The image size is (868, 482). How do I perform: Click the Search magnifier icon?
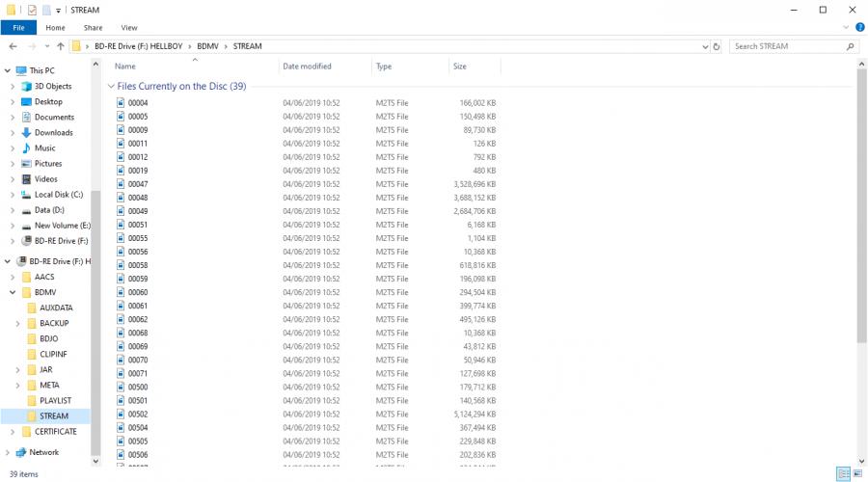click(x=851, y=46)
